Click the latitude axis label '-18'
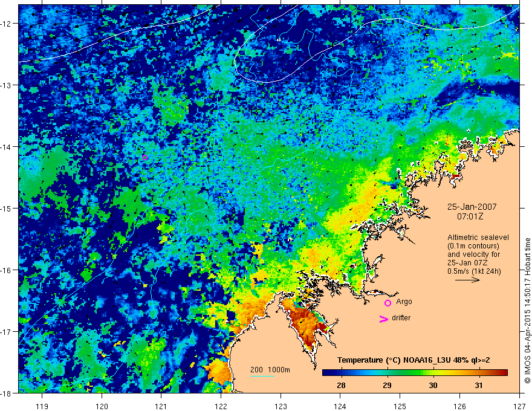This screenshot has height=411, width=532. tap(6, 393)
